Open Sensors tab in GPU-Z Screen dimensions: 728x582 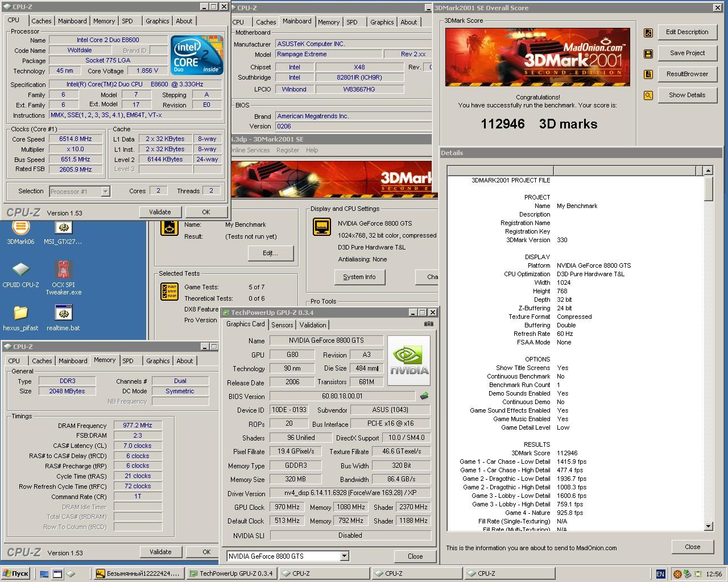[282, 325]
